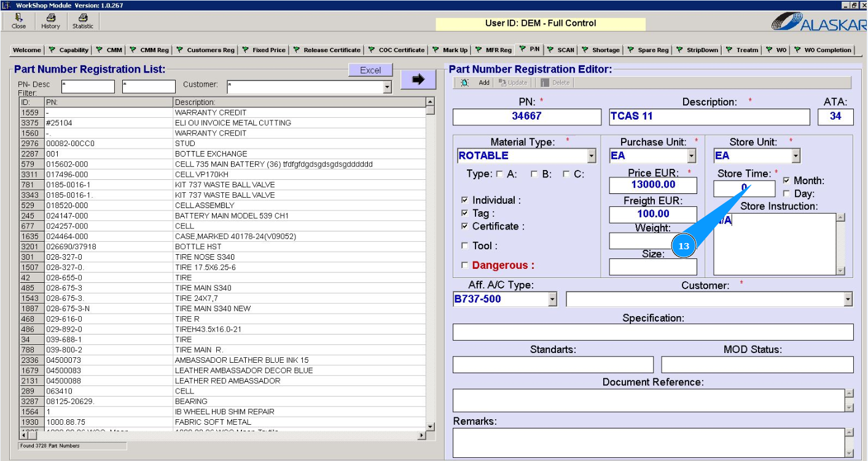Click the Close toolbar icon
The width and height of the screenshot is (868, 461).
tap(18, 21)
